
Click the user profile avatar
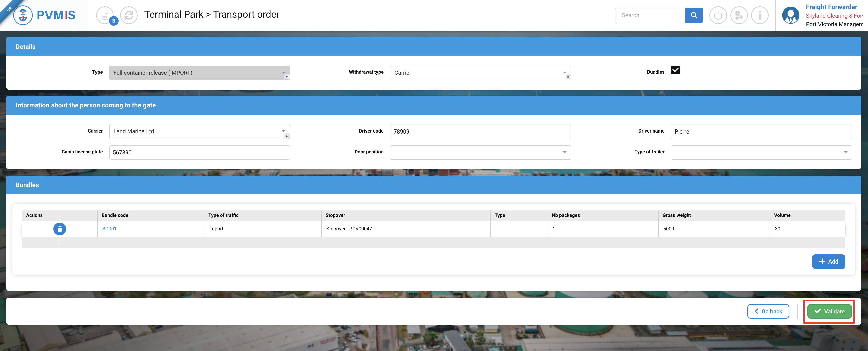790,15
